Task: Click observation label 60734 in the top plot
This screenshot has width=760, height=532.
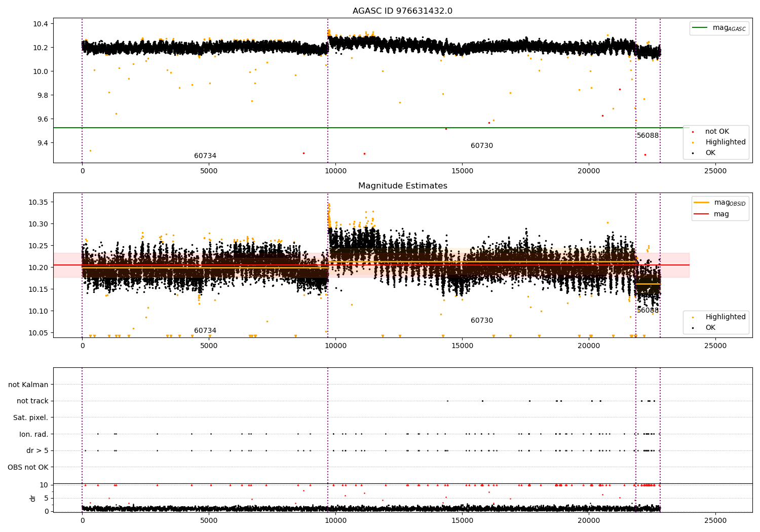Action: click(x=205, y=156)
